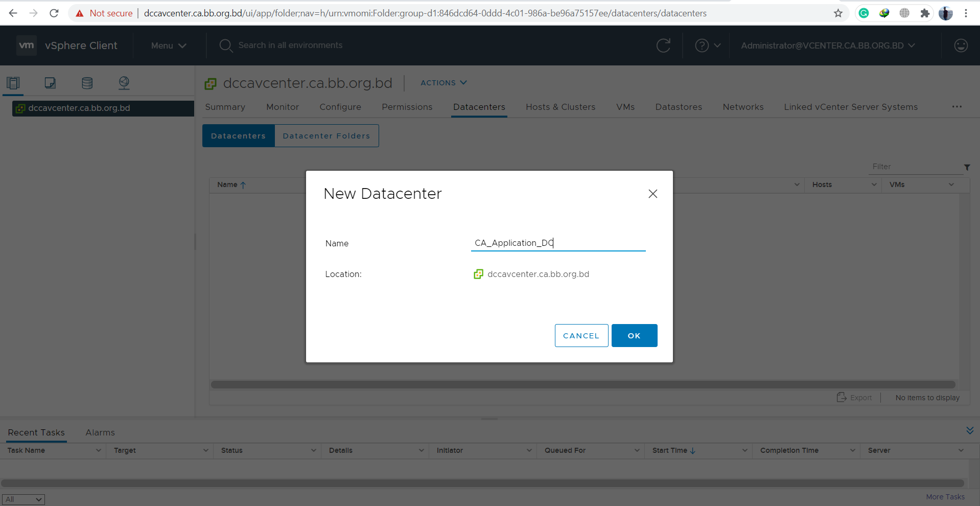Click the Filter funnel icon
Image resolution: width=980 pixels, height=506 pixels.
967,167
